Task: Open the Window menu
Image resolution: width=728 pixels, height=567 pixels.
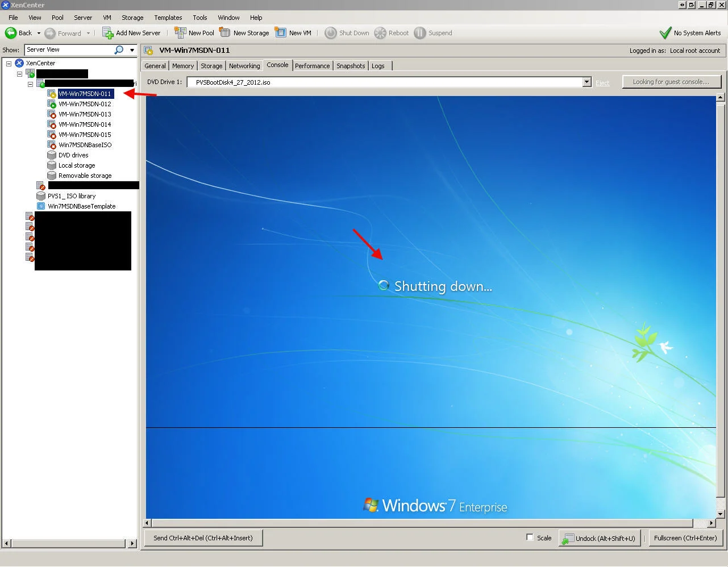Action: tap(228, 18)
